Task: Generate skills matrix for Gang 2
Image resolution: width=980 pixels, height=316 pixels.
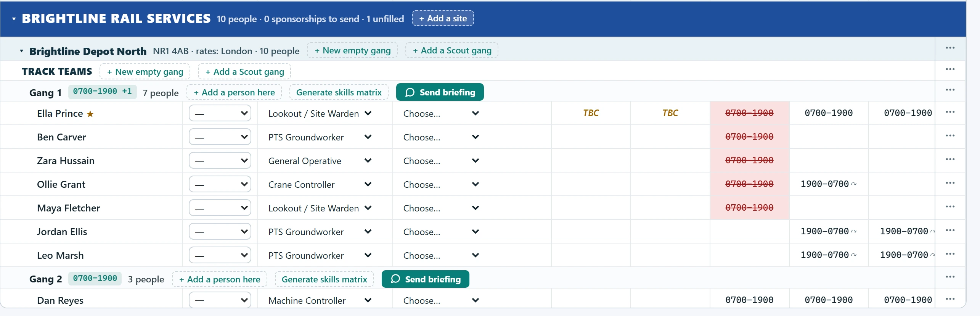Action: (x=324, y=279)
